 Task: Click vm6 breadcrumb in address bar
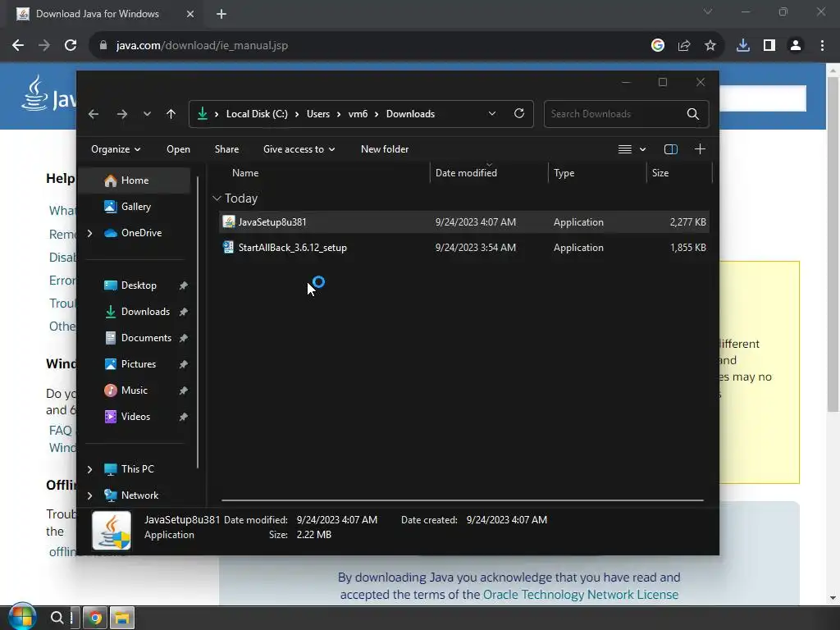point(358,114)
